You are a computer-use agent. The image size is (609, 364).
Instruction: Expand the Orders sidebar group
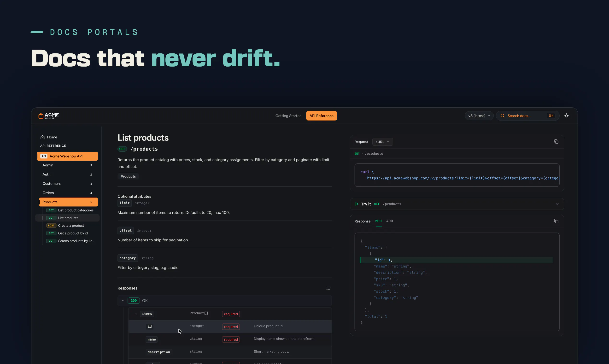pyautogui.click(x=67, y=193)
